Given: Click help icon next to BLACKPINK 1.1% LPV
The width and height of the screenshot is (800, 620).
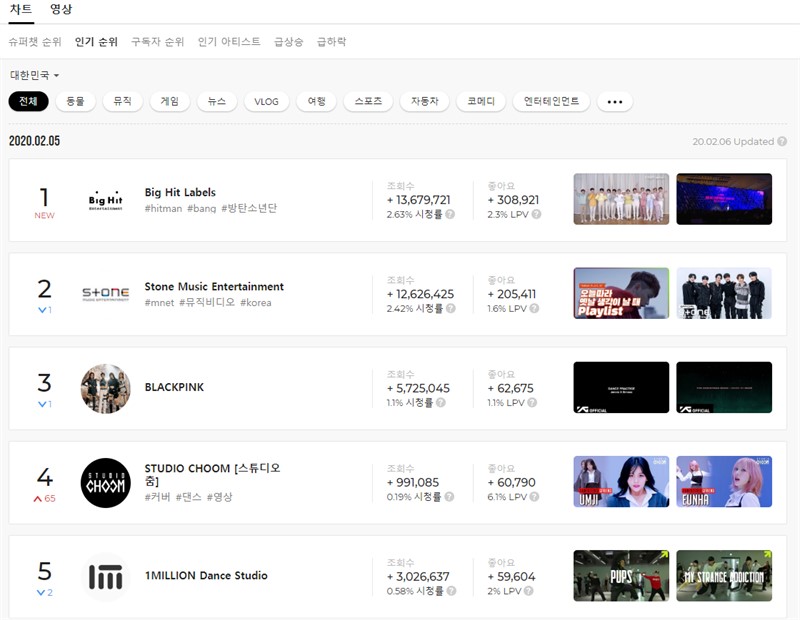Looking at the screenshot, I should 534,403.
